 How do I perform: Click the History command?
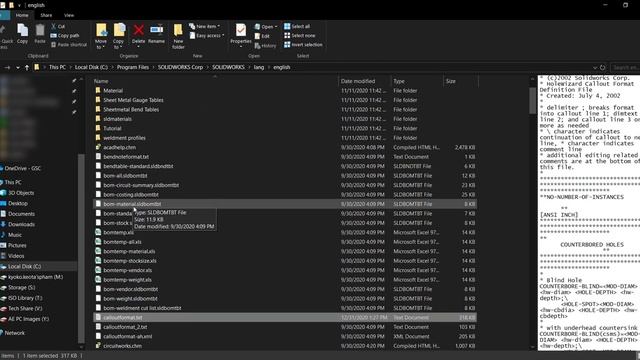pos(265,46)
